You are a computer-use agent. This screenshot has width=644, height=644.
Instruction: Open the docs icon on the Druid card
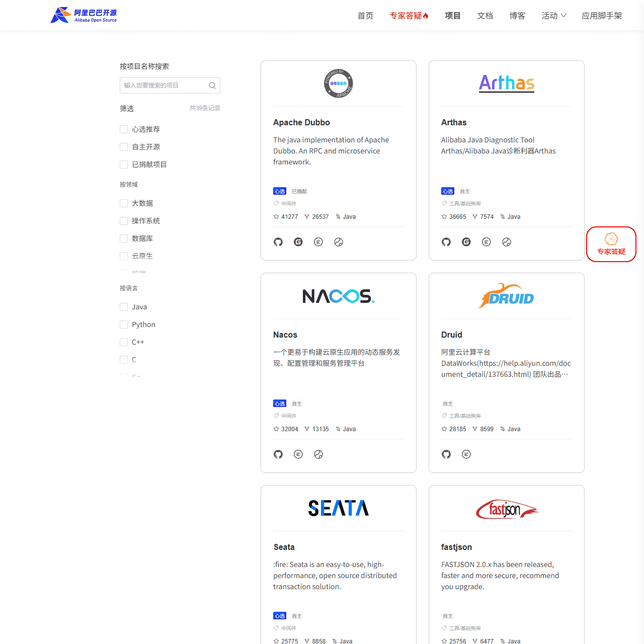(466, 454)
